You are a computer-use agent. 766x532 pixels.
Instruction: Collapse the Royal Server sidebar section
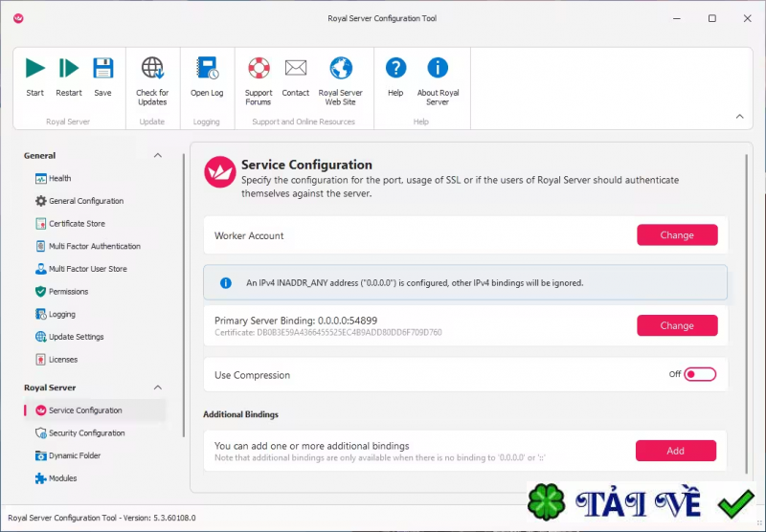click(x=158, y=388)
